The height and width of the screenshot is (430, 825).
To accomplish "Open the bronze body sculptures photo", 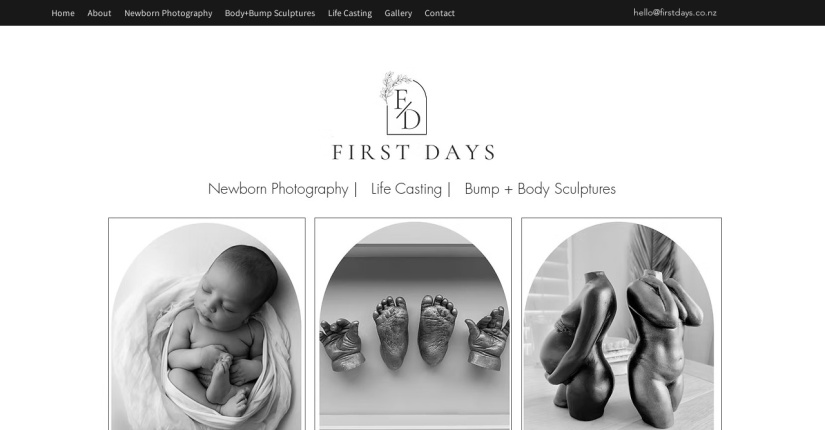I will click(621, 324).
